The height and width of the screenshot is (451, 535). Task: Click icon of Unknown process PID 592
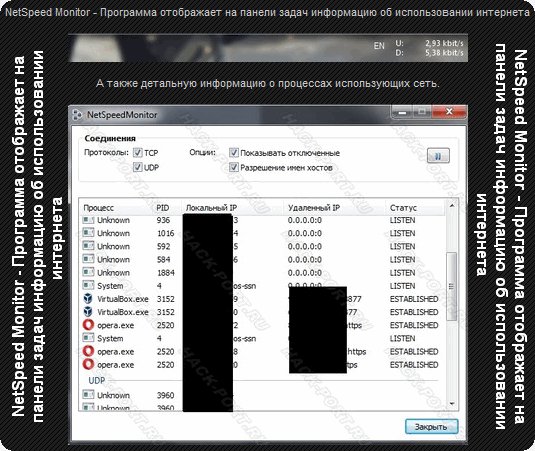[88, 246]
